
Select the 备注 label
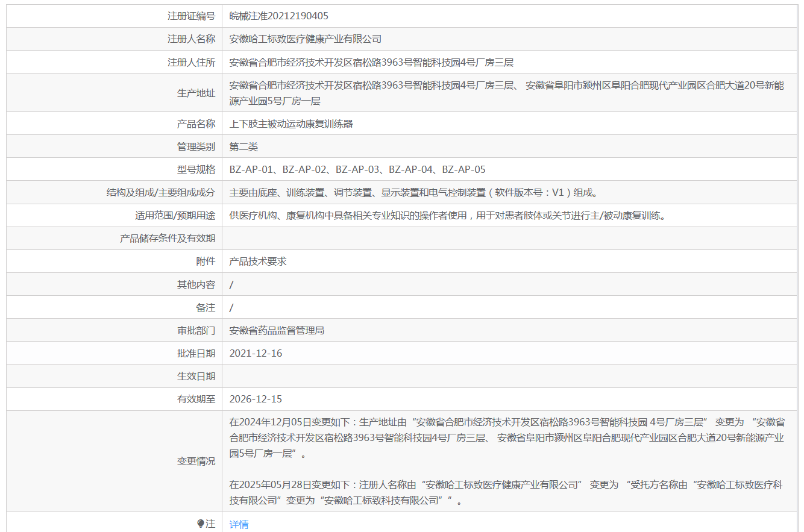tap(206, 307)
